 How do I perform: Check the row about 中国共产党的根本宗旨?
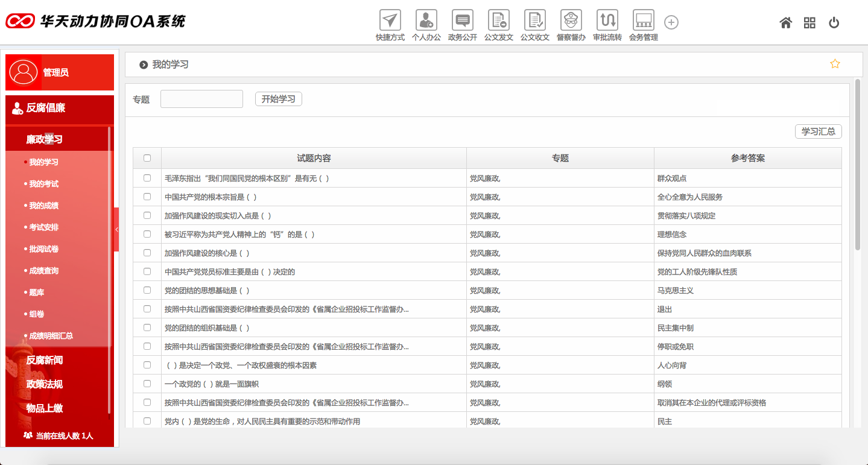[147, 197]
